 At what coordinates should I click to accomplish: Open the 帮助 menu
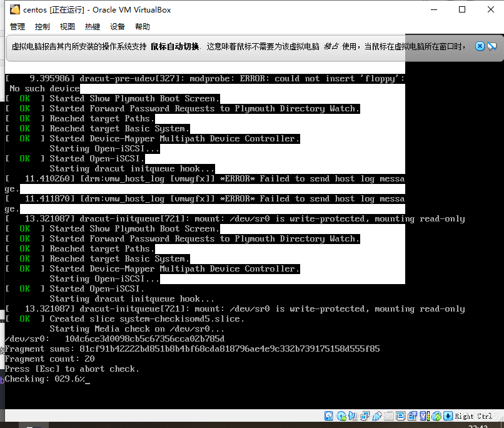coord(143,27)
